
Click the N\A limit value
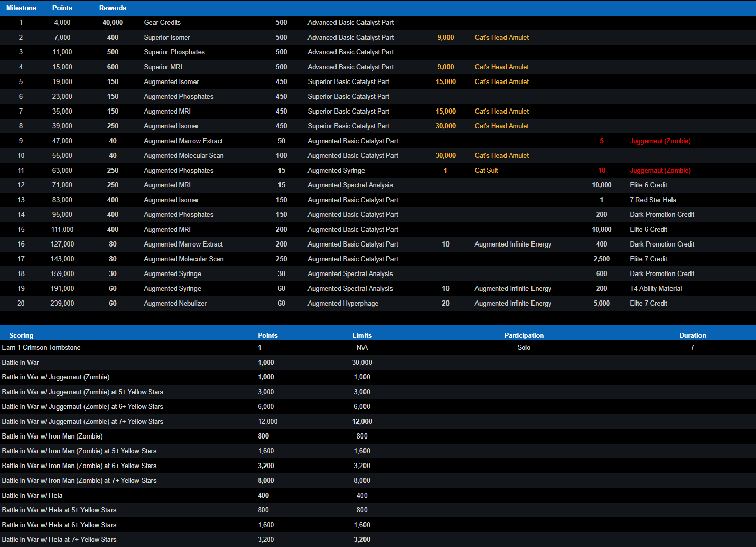pyautogui.click(x=361, y=347)
